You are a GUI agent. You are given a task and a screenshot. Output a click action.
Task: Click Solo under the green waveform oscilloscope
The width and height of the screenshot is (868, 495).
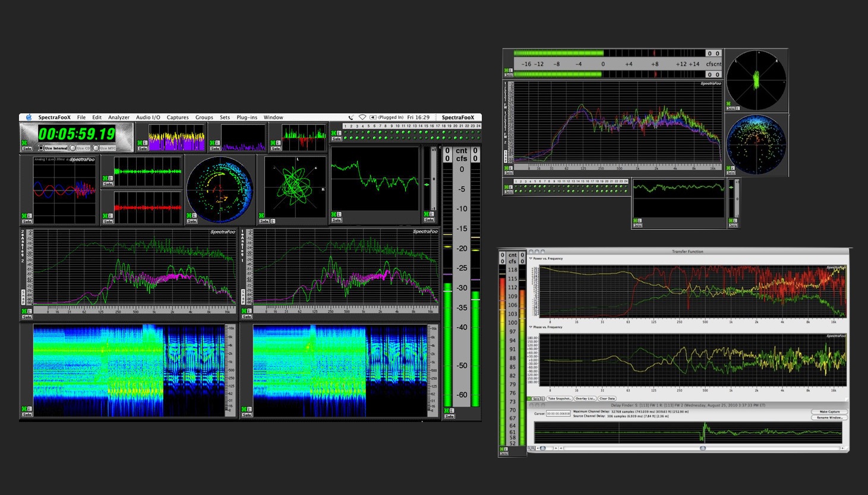click(108, 184)
